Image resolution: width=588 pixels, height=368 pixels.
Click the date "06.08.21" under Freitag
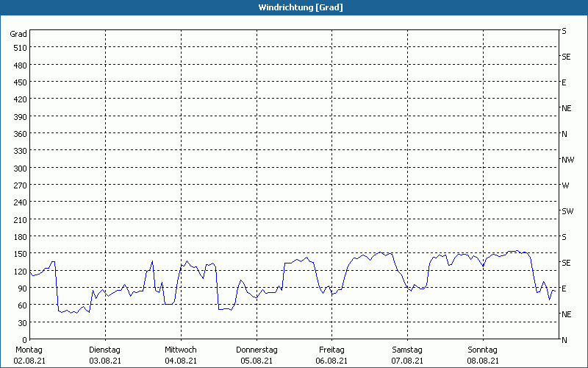click(332, 361)
